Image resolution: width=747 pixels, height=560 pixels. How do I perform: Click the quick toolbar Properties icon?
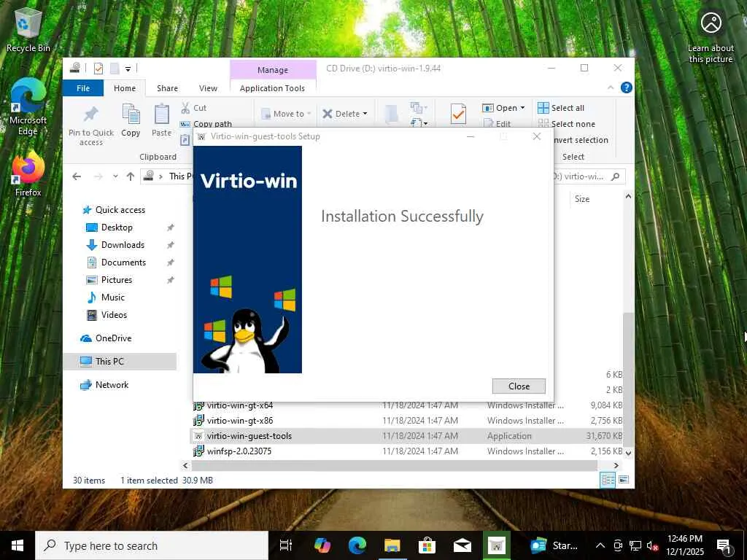tap(98, 69)
